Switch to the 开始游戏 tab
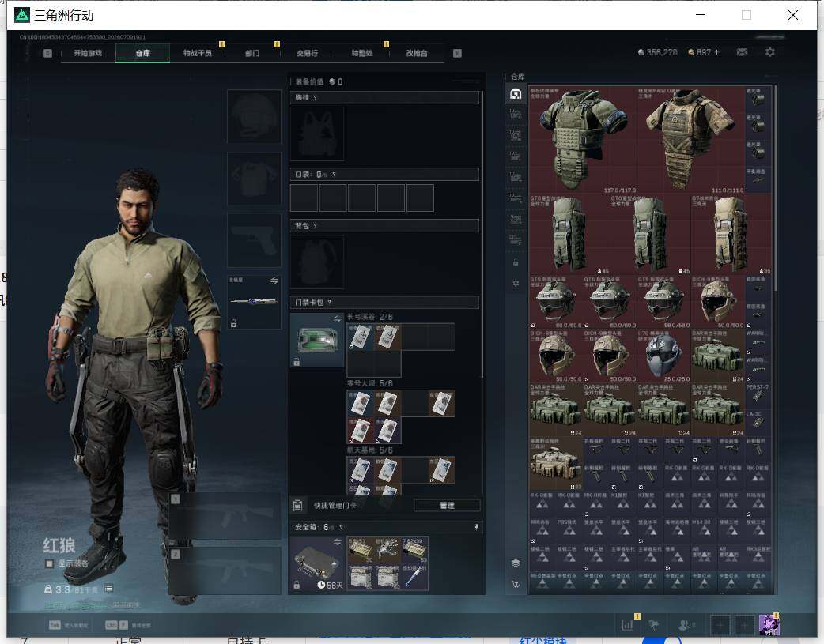Viewport: 824px width, 644px height. point(88,53)
